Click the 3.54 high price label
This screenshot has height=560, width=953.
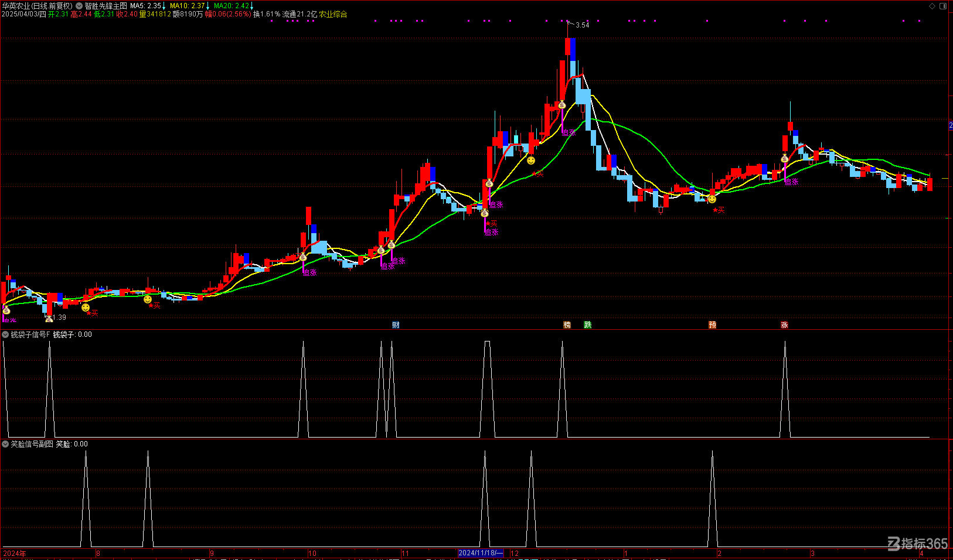pos(583,25)
